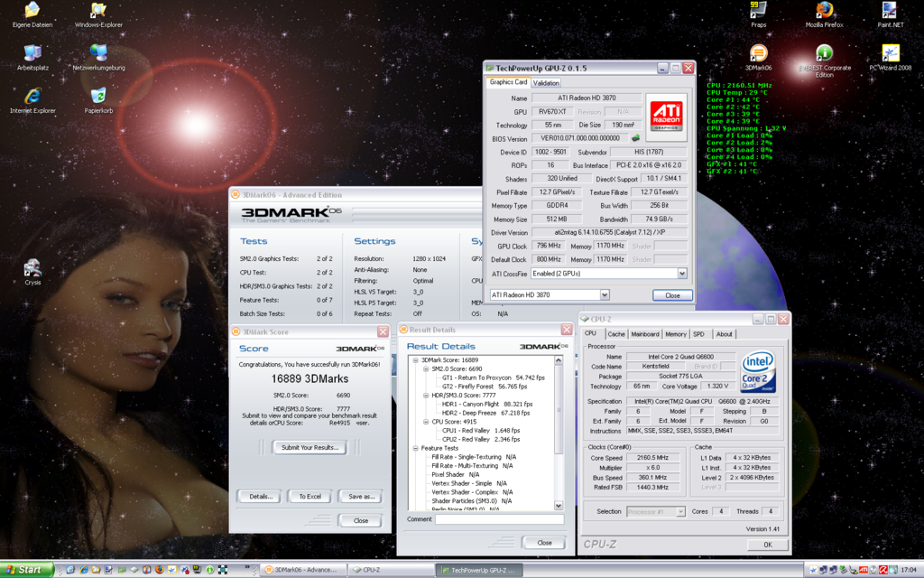Select the 3DMark06 desktop shortcut
This screenshot has width=924, height=578.
(x=758, y=58)
